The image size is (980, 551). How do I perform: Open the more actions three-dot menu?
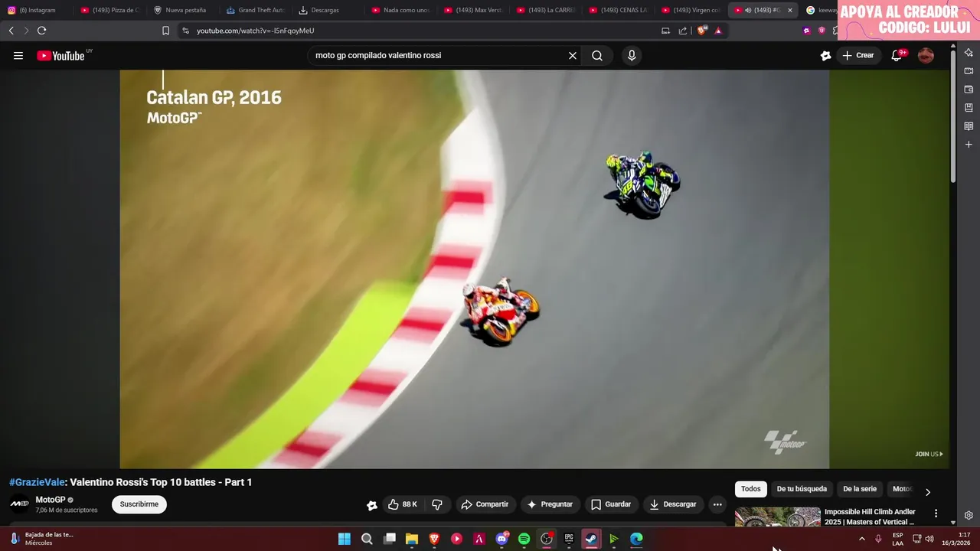[717, 504]
